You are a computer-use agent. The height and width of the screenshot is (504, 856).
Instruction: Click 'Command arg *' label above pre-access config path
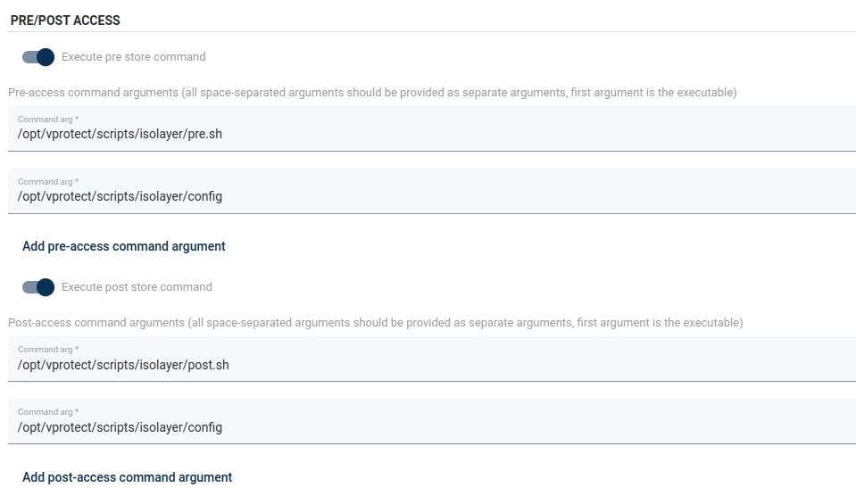(x=48, y=182)
